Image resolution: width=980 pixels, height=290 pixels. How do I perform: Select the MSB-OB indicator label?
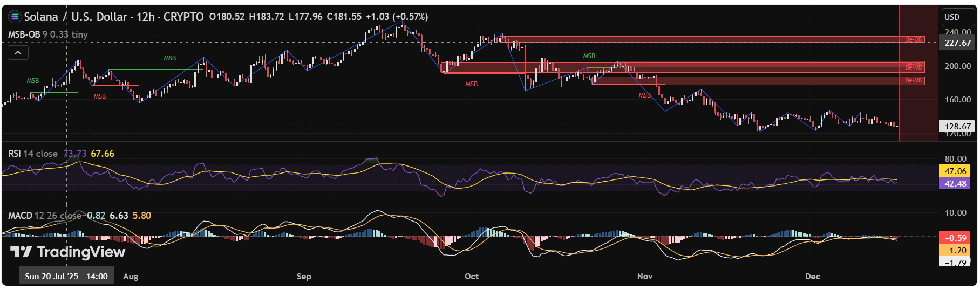point(24,34)
